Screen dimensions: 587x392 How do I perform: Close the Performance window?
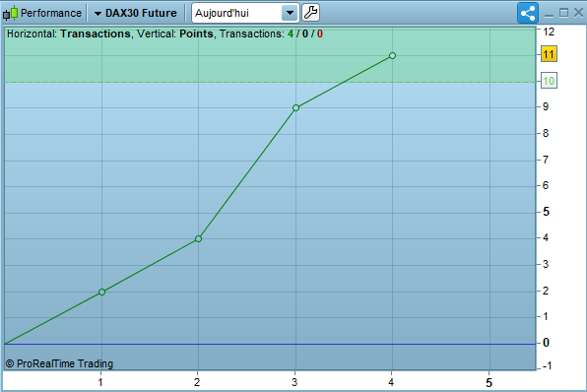coord(578,13)
